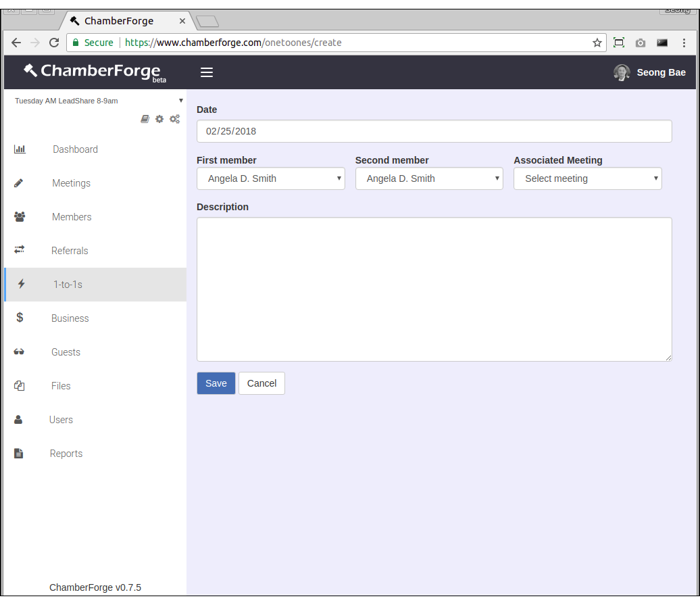The width and height of the screenshot is (700, 605).
Task: Open the First member dropdown
Action: click(x=270, y=178)
